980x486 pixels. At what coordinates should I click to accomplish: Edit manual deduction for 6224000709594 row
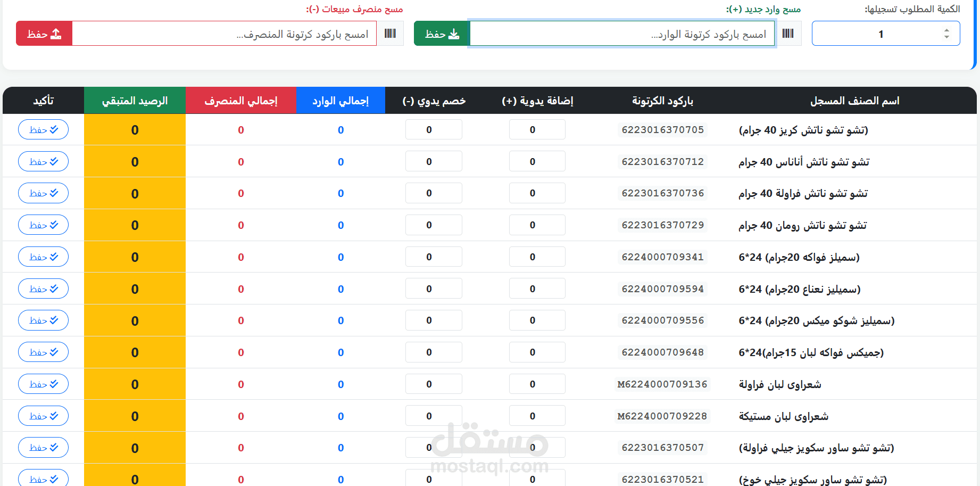(434, 289)
